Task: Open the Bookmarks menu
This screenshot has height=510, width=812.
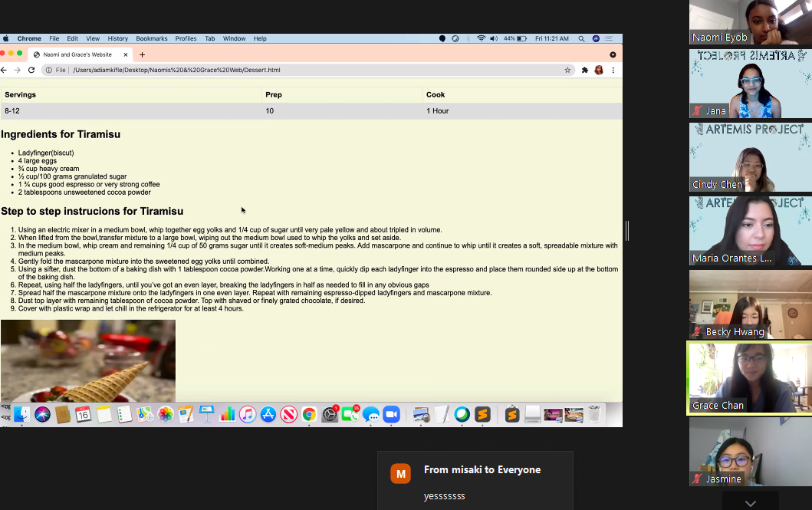Action: click(x=152, y=38)
